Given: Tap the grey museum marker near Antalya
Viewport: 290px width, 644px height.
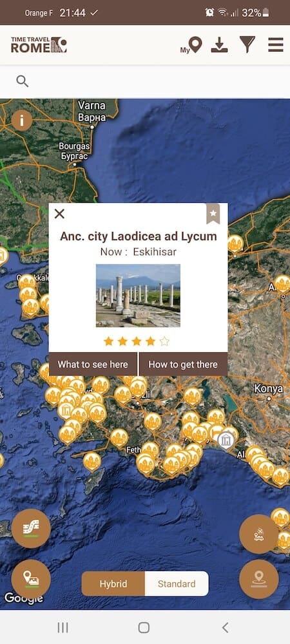Looking at the screenshot, I should pyautogui.click(x=226, y=440).
